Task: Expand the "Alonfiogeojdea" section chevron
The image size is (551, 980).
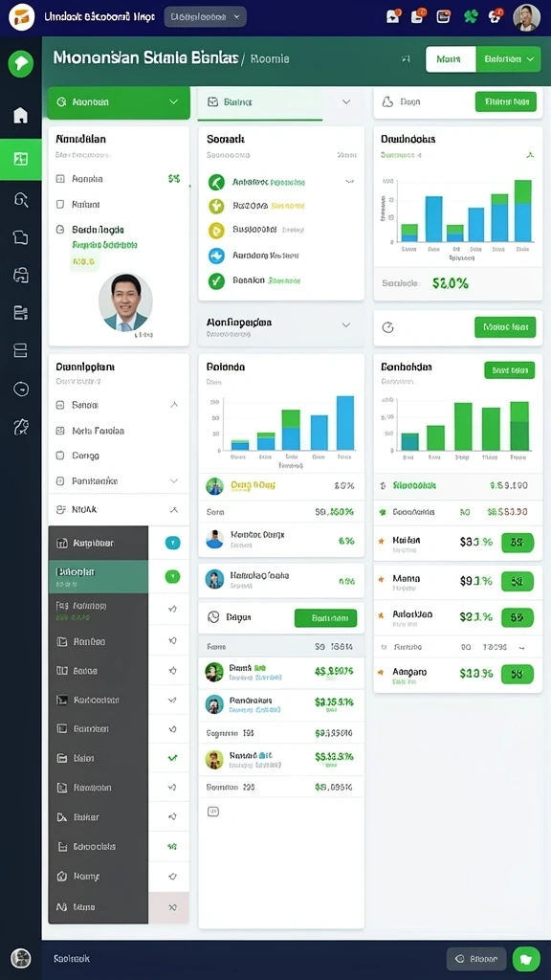Action: (x=346, y=325)
